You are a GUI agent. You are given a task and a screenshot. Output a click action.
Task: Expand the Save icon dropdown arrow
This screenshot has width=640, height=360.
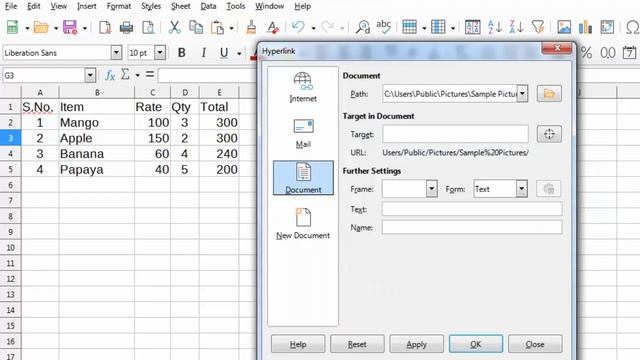[84, 28]
